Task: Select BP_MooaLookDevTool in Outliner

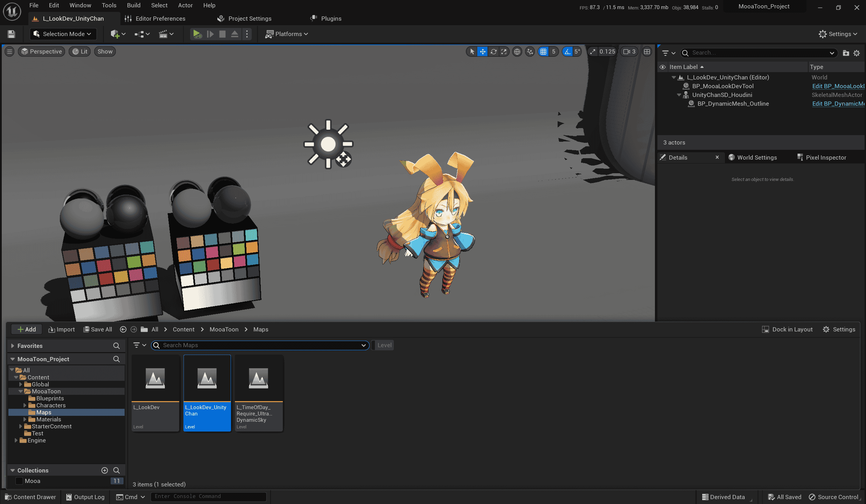Action: pos(723,86)
